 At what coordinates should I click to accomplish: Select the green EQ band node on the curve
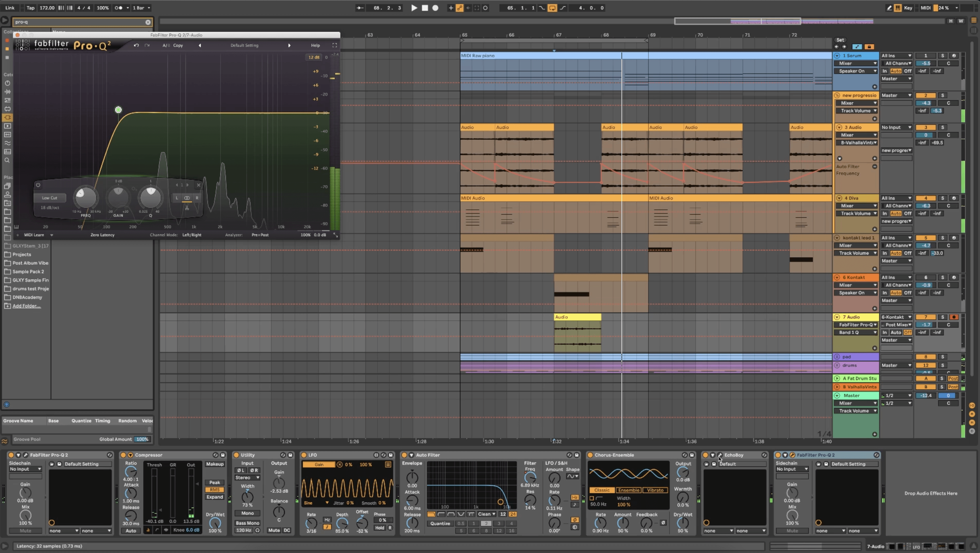tap(118, 110)
